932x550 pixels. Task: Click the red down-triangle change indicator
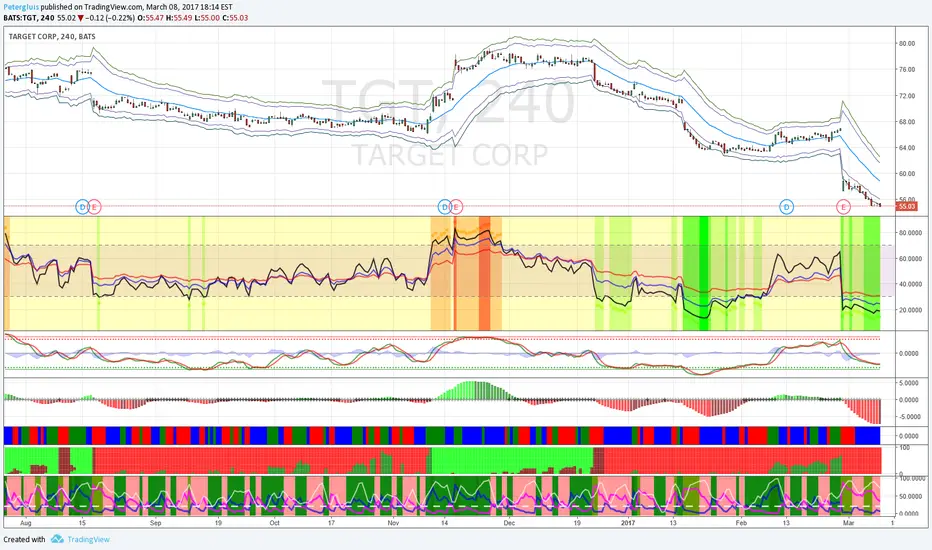coord(80,18)
